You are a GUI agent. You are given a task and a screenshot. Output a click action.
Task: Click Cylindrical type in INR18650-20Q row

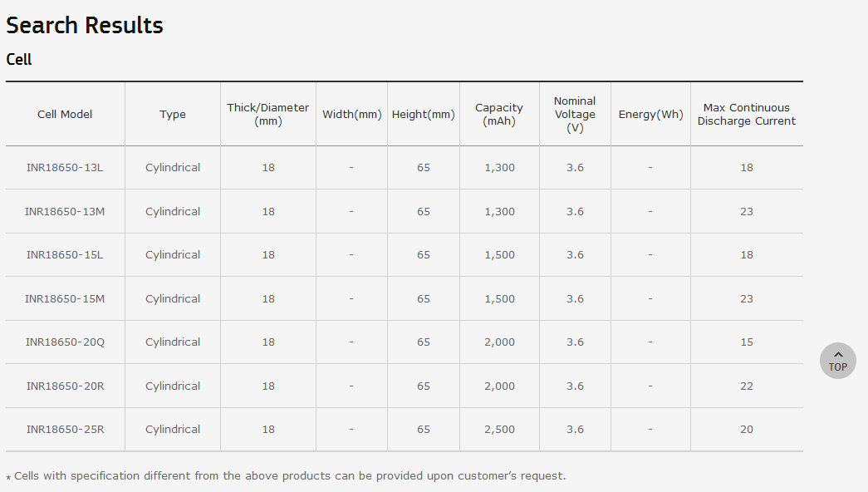click(173, 342)
